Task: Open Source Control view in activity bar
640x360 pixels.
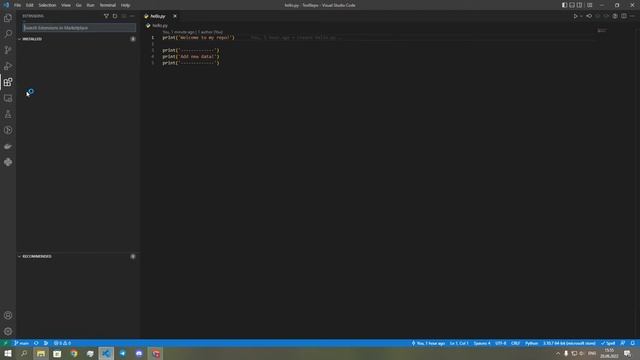Action: pyautogui.click(x=8, y=50)
